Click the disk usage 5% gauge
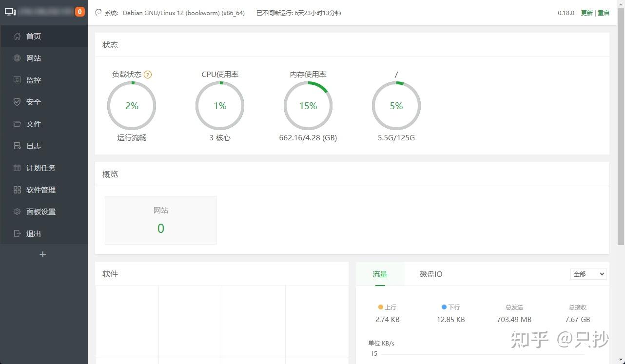The height and width of the screenshot is (364, 625). pyautogui.click(x=396, y=106)
